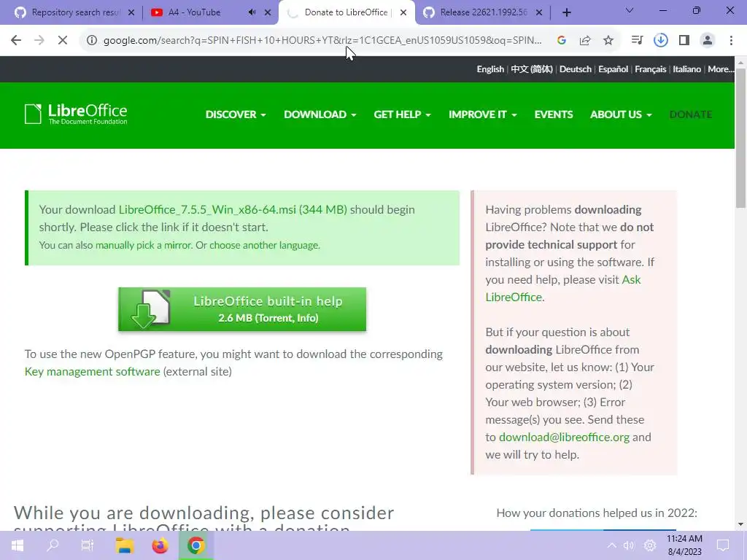Open the taskbar clock and date
The width and height of the screenshot is (747, 560).
tap(684, 545)
